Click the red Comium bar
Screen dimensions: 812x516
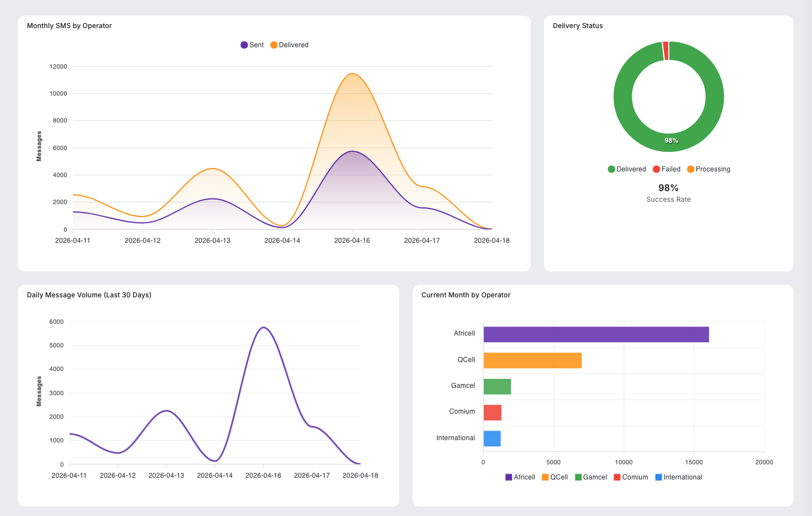click(492, 413)
